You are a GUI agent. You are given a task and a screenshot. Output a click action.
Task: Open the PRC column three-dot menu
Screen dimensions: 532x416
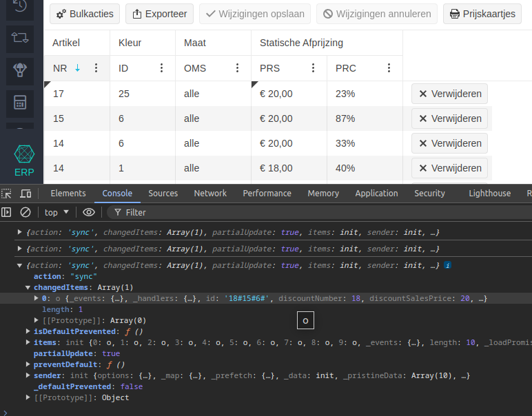(389, 68)
